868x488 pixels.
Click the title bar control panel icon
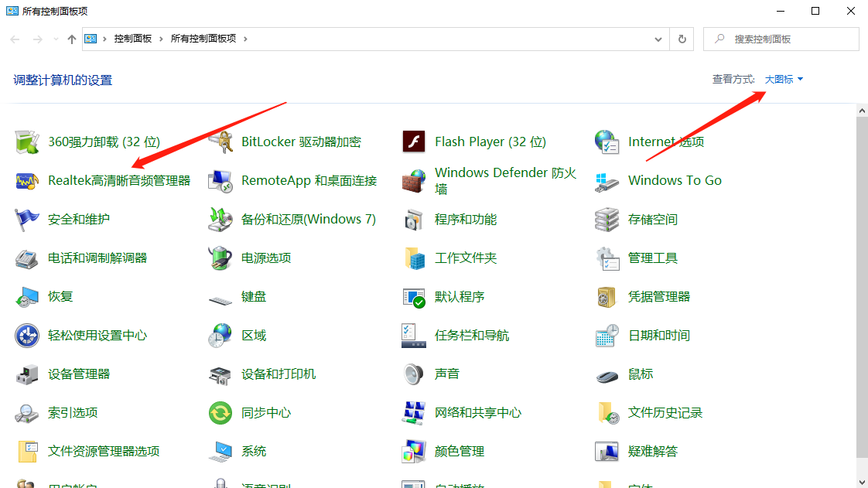[12, 11]
